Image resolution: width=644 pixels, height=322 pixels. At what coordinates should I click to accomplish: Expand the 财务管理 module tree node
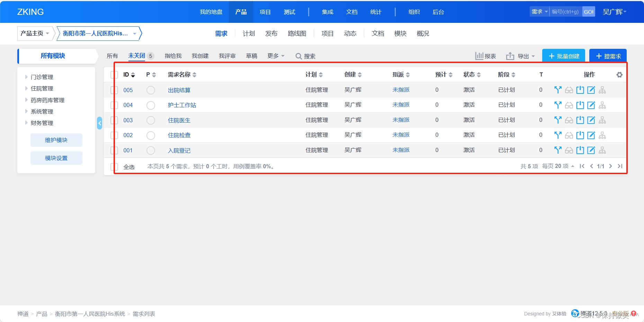click(26, 123)
